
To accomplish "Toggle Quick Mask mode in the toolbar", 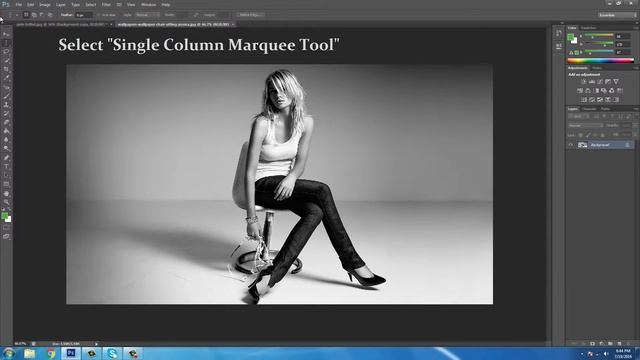I will [6, 228].
